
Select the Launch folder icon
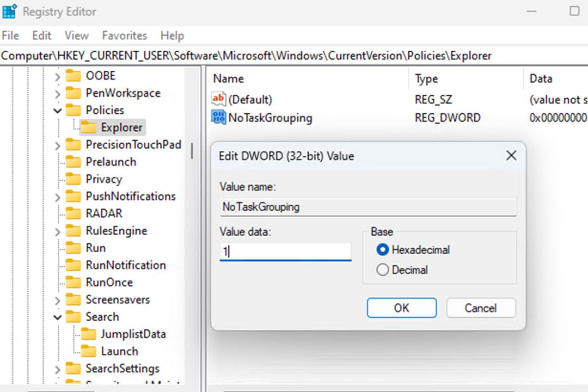point(89,352)
